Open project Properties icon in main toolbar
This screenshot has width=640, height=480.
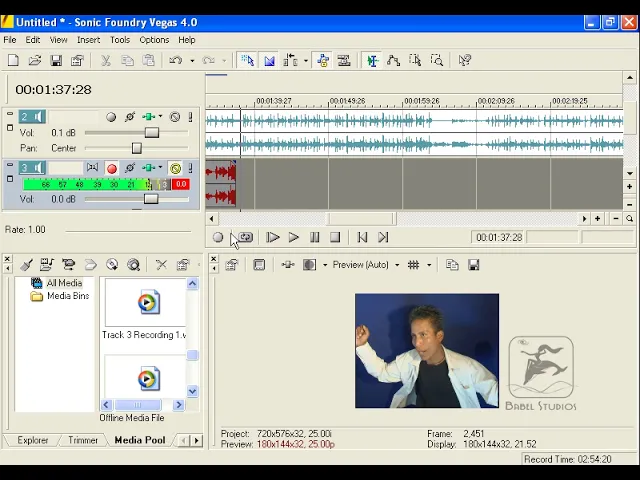(x=77, y=60)
